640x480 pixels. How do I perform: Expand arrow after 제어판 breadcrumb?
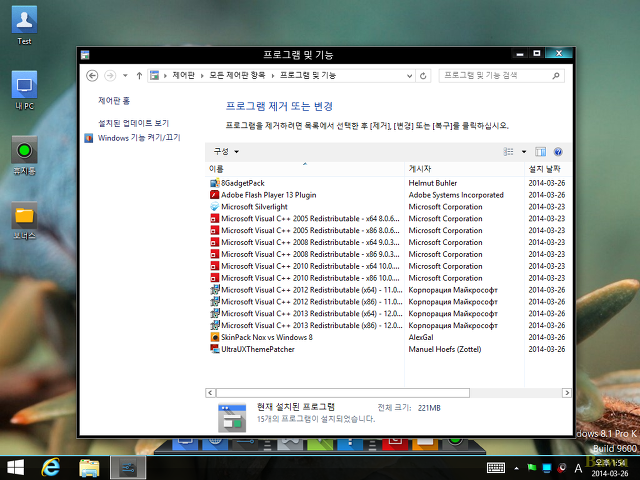(202, 76)
